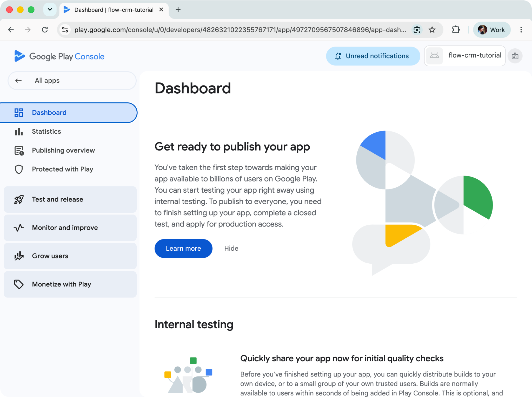Viewport: 532px width, 397px height.
Task: Open a new browser tab
Action: 178,10
